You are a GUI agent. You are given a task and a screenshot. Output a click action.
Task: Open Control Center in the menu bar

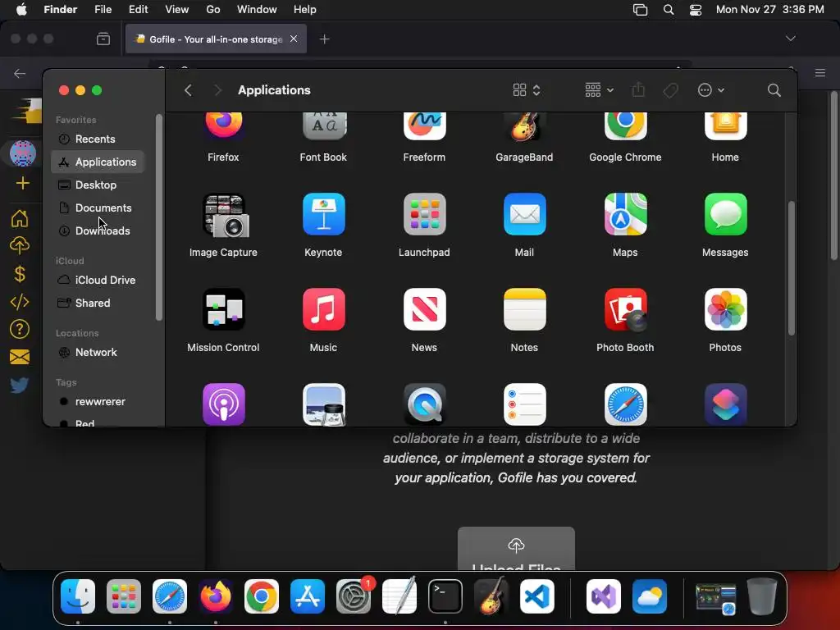(x=696, y=10)
